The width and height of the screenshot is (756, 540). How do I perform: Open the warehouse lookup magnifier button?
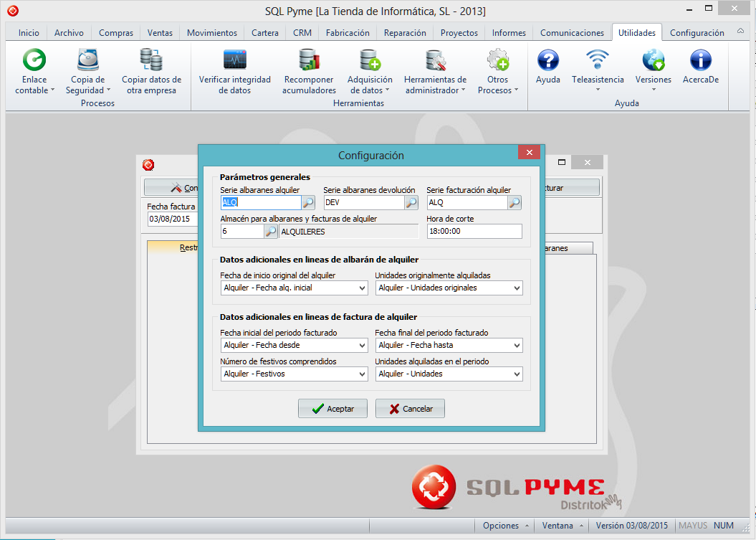pyautogui.click(x=271, y=232)
